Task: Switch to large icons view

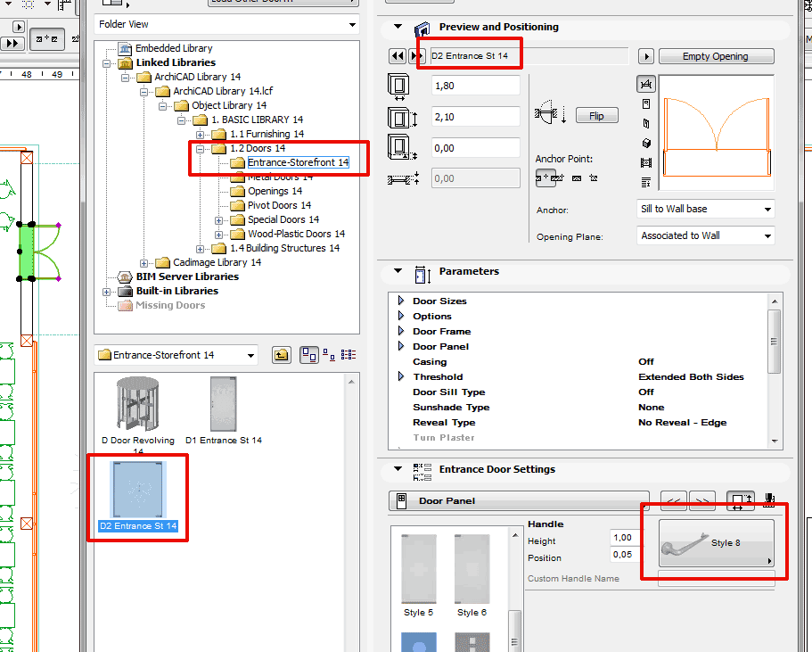Action: [309, 355]
